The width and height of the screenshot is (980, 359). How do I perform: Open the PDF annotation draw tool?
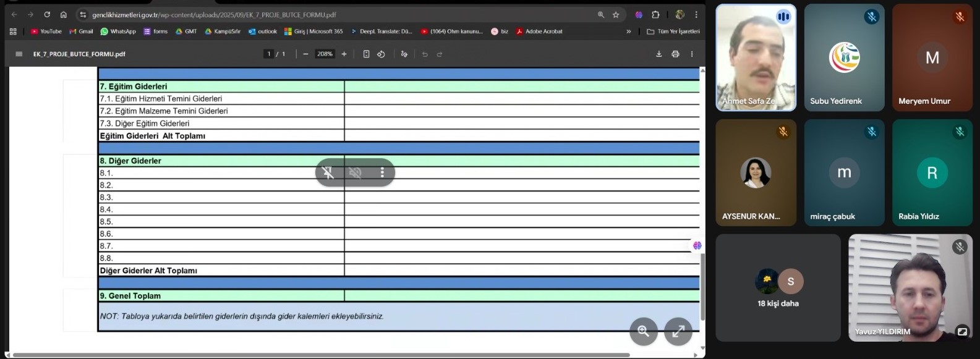click(x=404, y=54)
